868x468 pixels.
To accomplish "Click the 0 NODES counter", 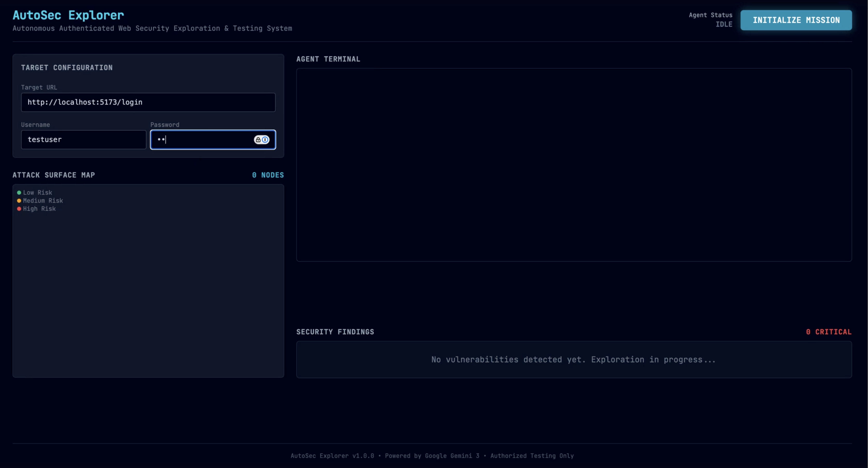I will (x=268, y=175).
